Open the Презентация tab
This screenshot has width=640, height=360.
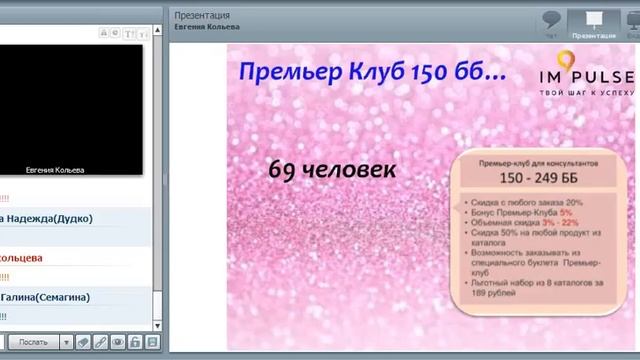point(594,24)
